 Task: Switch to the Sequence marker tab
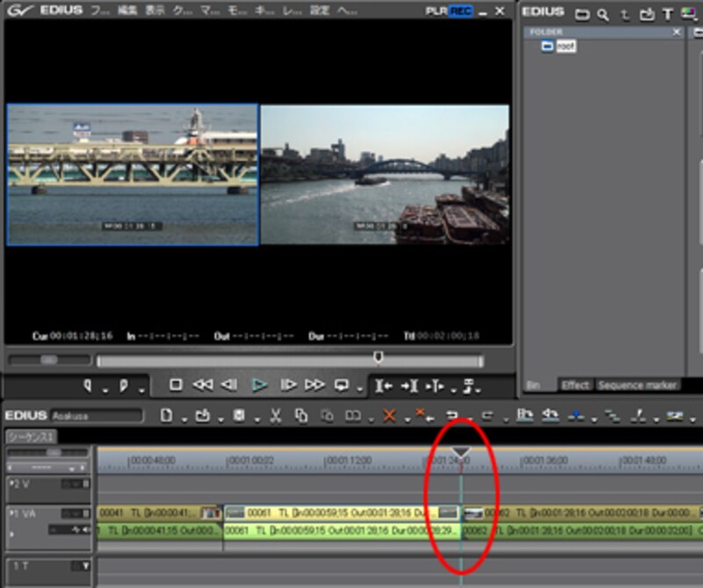point(636,385)
